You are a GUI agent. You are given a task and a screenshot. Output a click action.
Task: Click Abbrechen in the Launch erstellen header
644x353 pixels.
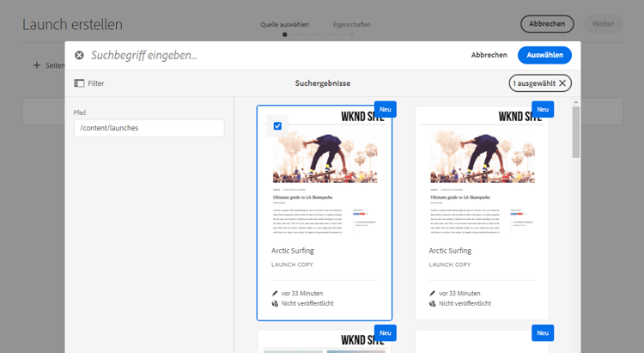click(x=547, y=24)
